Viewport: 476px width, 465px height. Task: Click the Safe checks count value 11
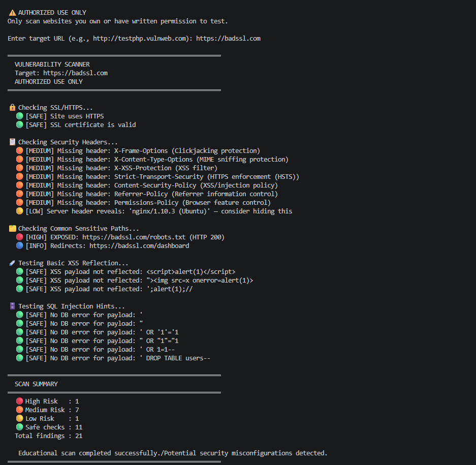click(x=79, y=427)
